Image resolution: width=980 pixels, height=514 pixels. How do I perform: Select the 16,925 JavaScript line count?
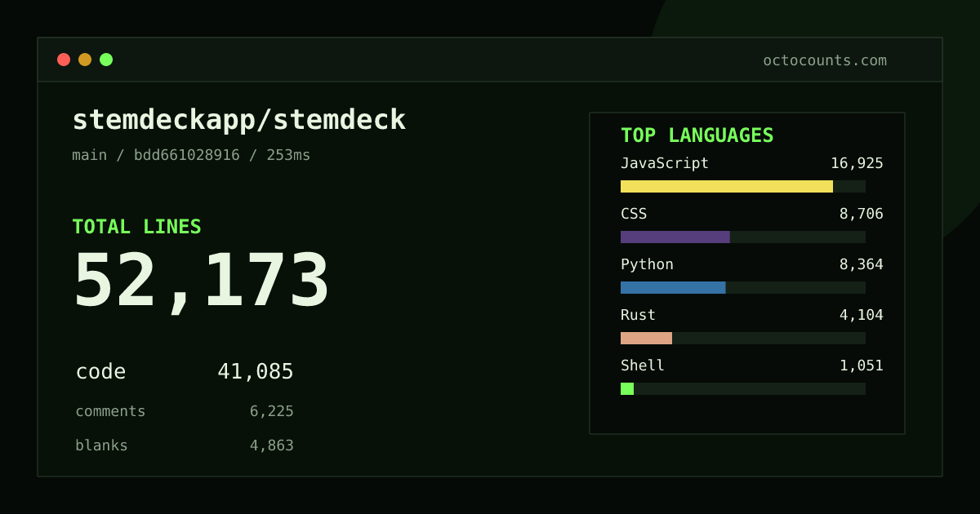(857, 163)
